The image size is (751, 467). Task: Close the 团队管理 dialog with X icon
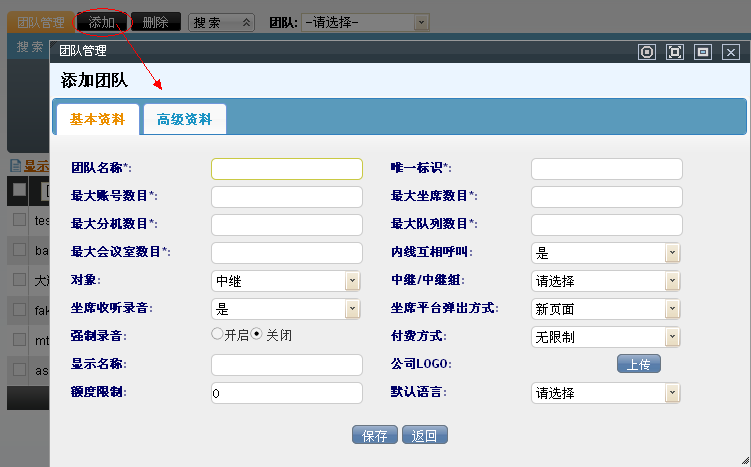(731, 52)
